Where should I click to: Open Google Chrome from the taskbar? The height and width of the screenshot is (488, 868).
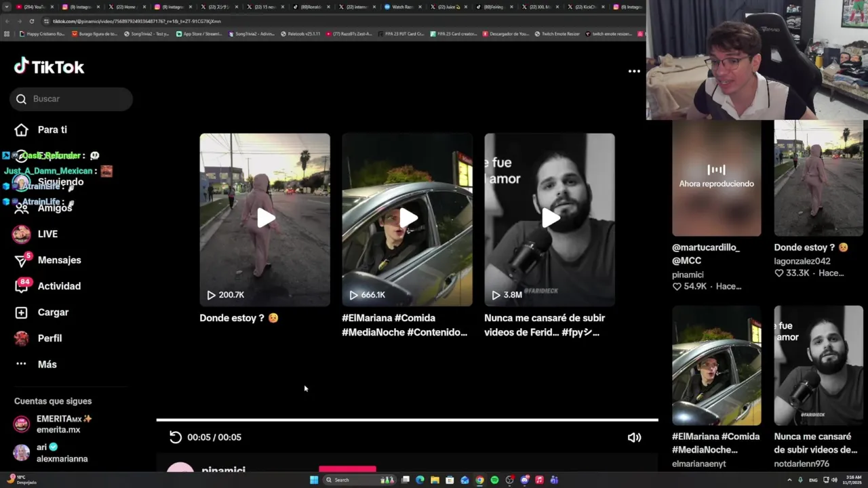(479, 480)
